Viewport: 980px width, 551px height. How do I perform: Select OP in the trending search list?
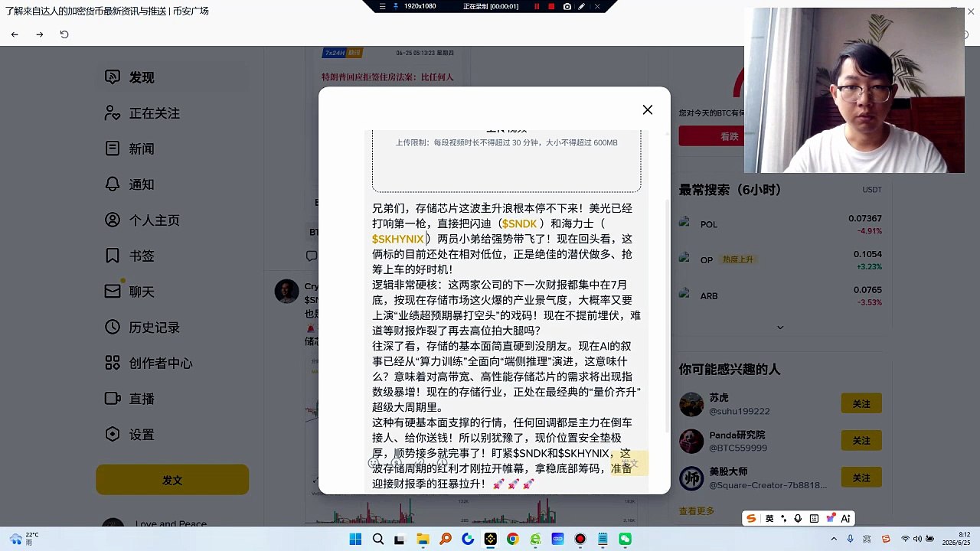780,260
